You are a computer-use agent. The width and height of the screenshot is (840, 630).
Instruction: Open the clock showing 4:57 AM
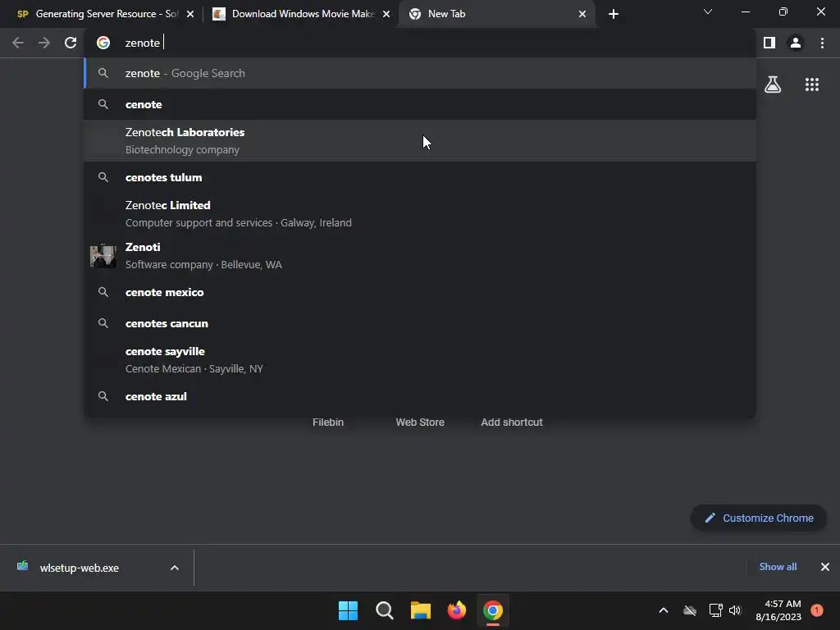(778, 610)
